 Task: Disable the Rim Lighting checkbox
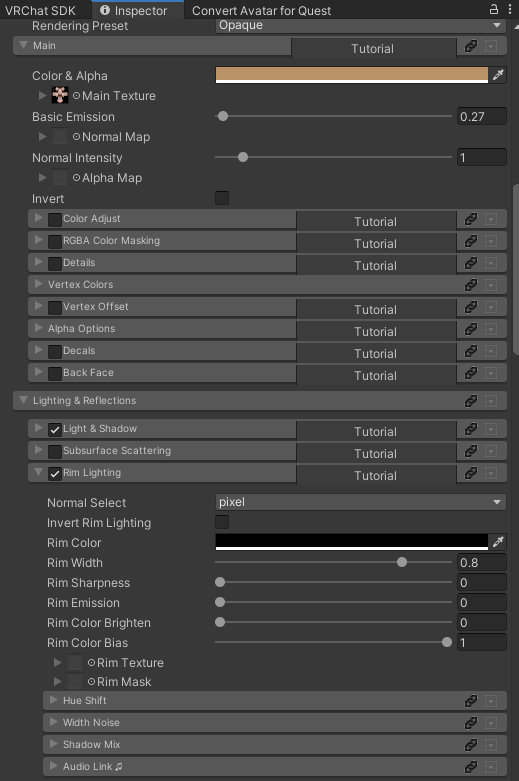coord(55,474)
